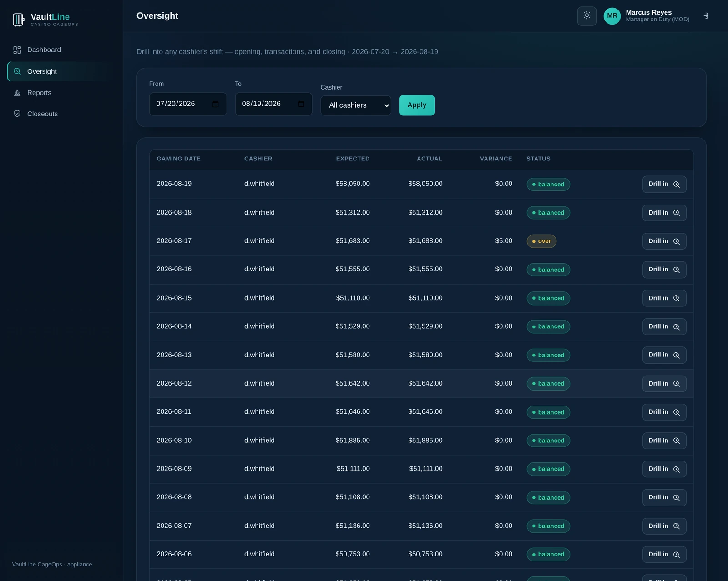The image size is (728, 581).
Task: Drill in to the 2026-08-17 over shift
Action: click(x=664, y=241)
